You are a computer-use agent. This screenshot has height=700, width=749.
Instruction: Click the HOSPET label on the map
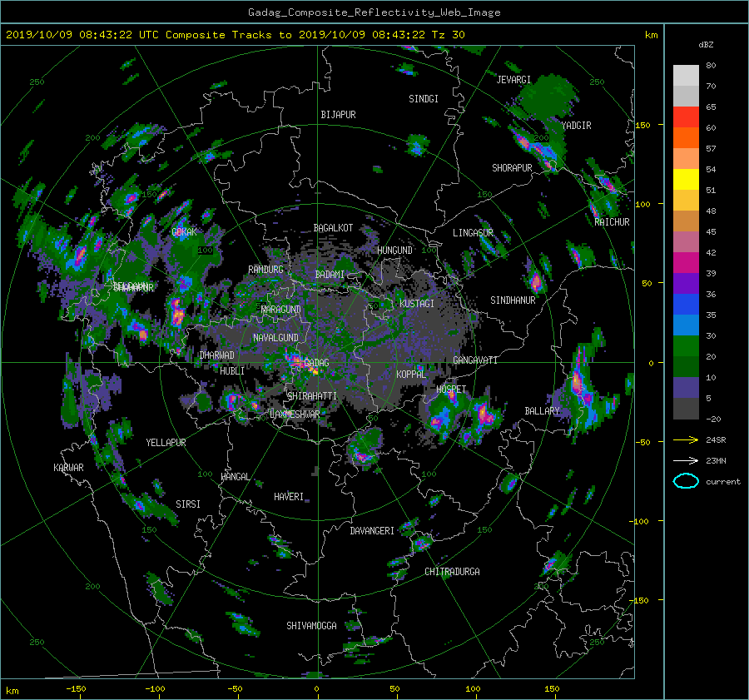pos(451,390)
